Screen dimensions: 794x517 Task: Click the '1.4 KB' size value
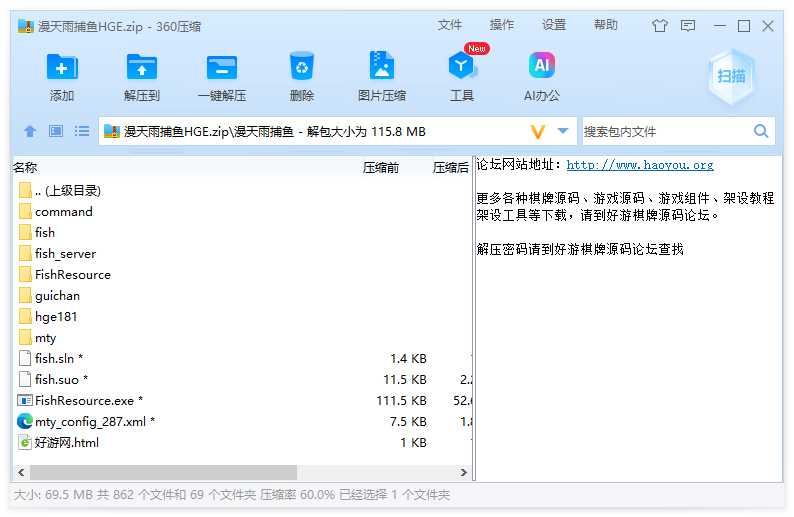point(408,359)
